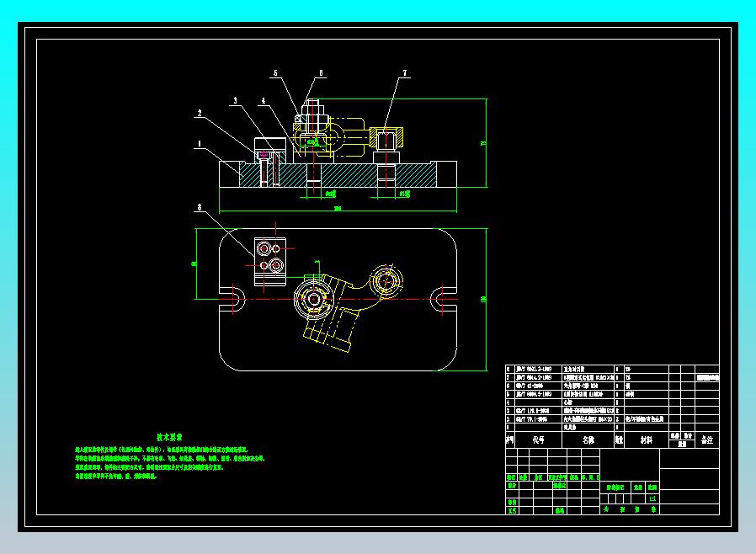
Task: Click part balloon number 8
Action: (200, 207)
